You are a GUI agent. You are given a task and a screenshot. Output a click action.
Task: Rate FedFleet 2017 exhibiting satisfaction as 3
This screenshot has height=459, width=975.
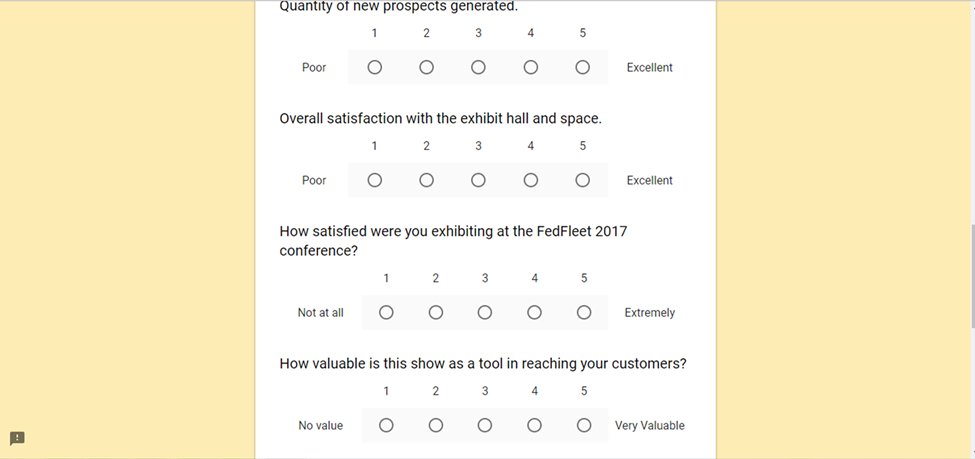[x=485, y=313]
